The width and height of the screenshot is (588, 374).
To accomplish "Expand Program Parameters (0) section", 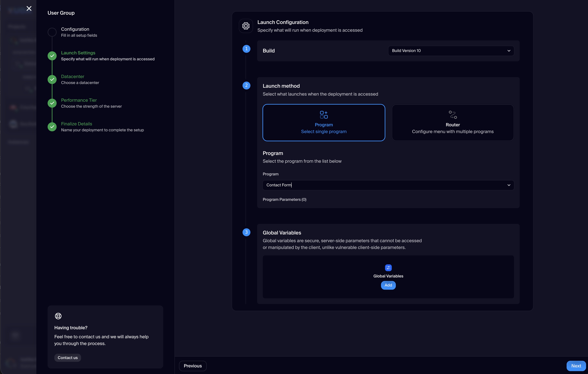I will tap(285, 200).
